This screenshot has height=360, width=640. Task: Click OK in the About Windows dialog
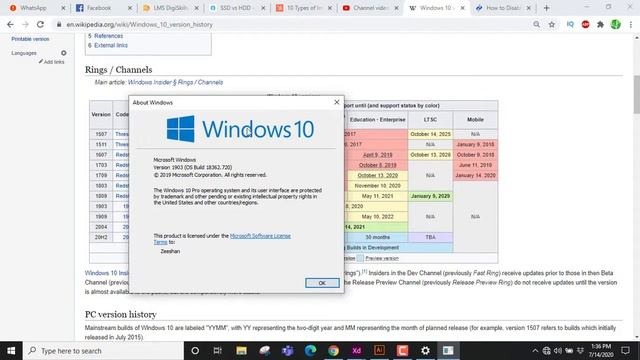(322, 283)
